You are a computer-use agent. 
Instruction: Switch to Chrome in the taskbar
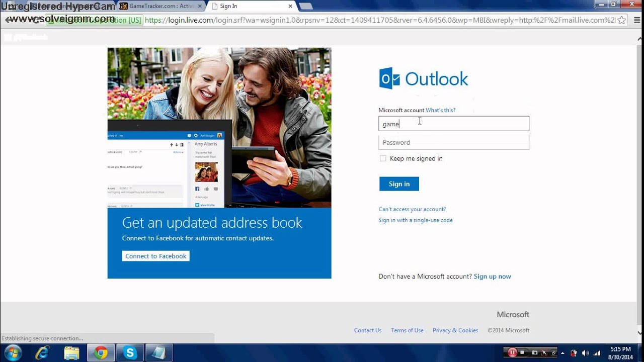[x=101, y=353]
